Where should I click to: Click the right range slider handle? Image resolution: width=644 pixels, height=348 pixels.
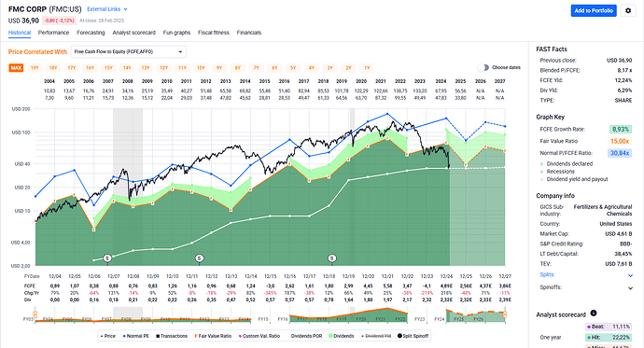point(505,314)
